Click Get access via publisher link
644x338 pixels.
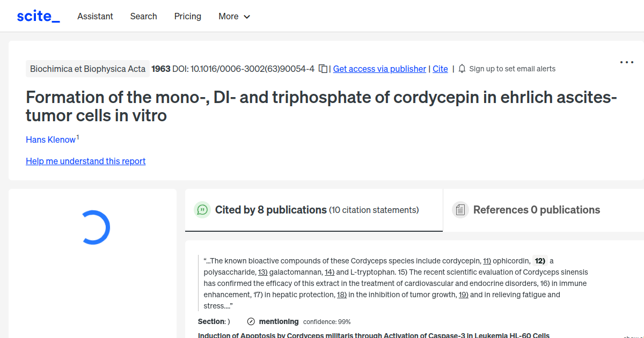[x=379, y=69]
